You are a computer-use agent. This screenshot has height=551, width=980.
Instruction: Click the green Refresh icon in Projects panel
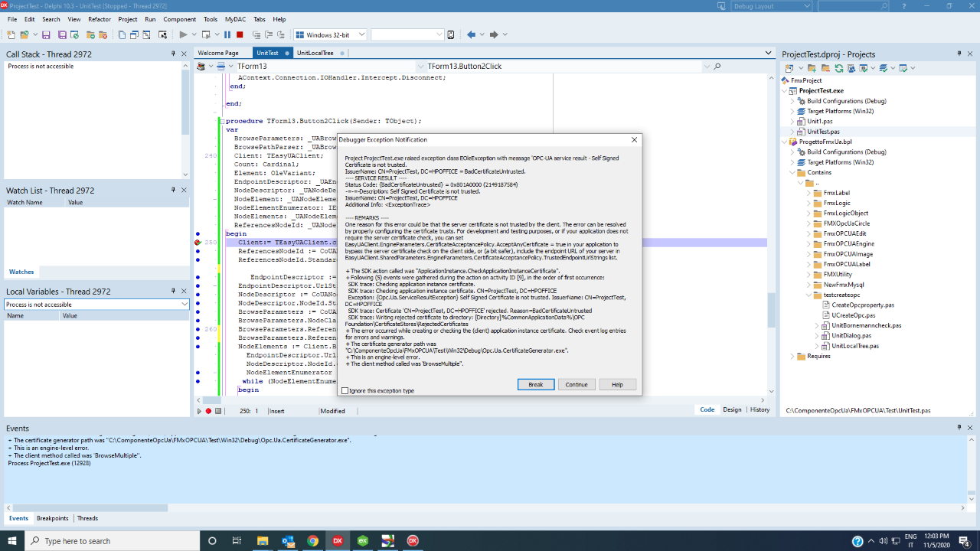(838, 68)
